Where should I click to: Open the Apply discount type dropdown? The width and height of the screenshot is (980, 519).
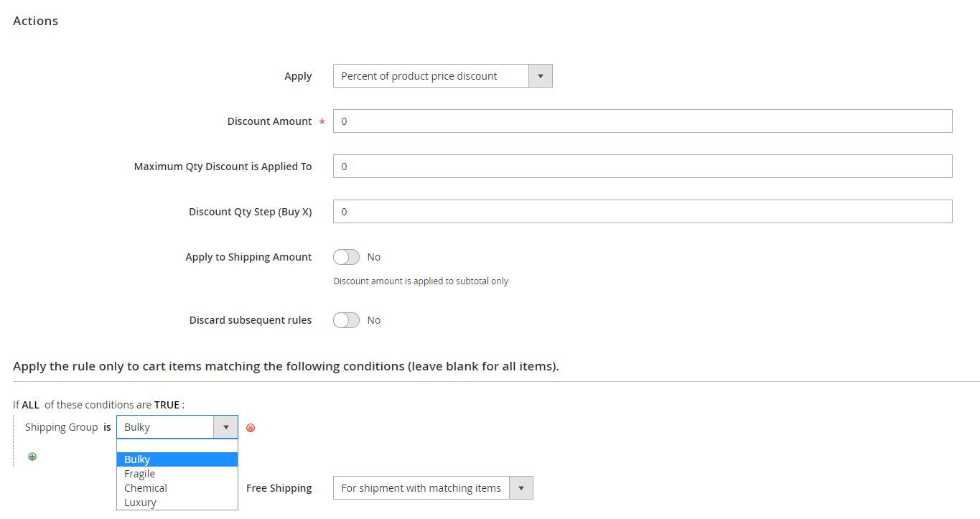[442, 76]
